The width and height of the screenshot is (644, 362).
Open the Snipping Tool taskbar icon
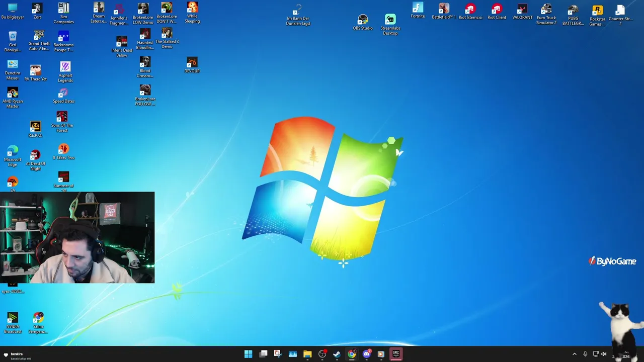[x=278, y=354]
